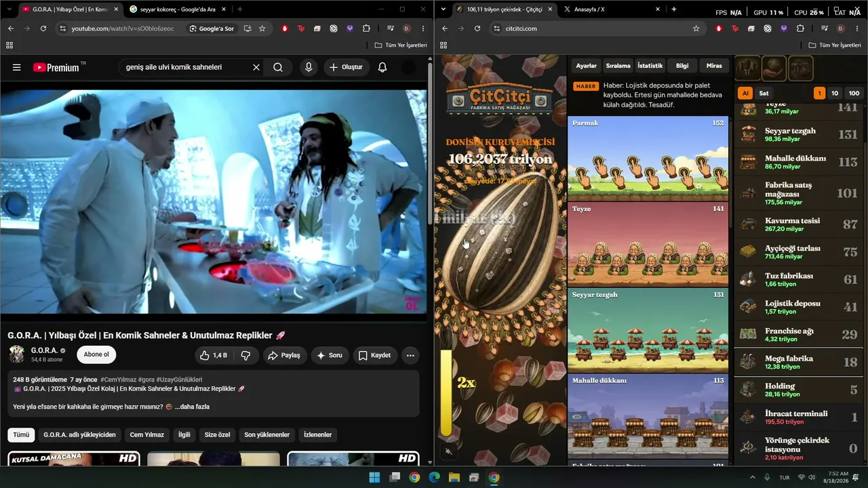The image size is (868, 488).
Task: Unmute sound with the speaker icon in Çitçitçi
Action: pyautogui.click(x=448, y=451)
